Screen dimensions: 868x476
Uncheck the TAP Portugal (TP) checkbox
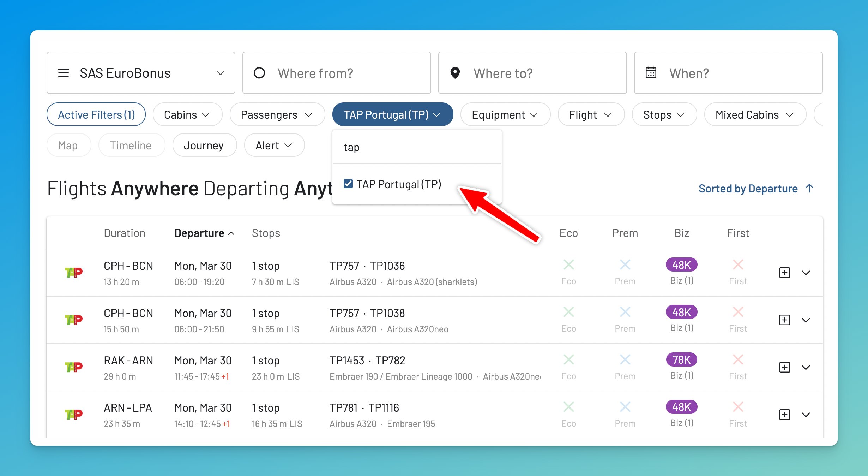tap(348, 184)
